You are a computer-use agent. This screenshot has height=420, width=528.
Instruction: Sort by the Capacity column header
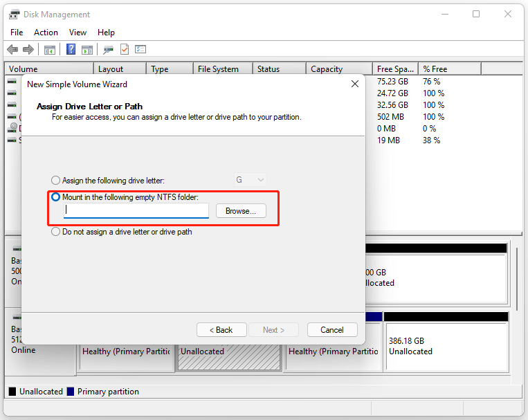pos(340,69)
